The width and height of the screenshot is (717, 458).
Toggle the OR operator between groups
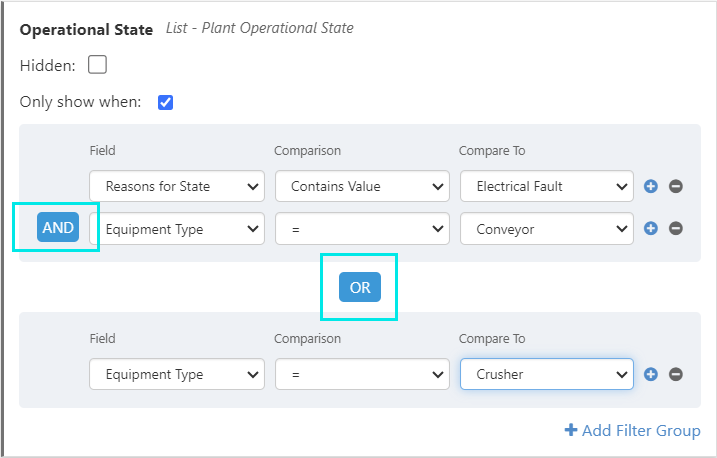click(x=360, y=287)
